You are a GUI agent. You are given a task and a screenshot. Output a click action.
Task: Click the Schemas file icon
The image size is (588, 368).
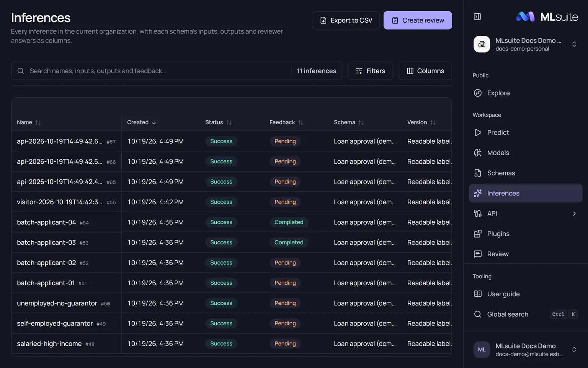point(477,173)
